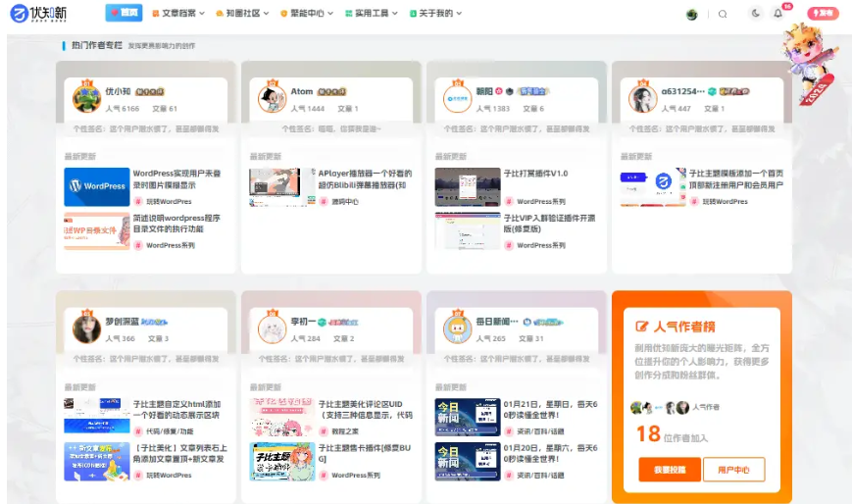Go to the 首页 home tab
Viewport: 852px width, 504px height.
124,13
